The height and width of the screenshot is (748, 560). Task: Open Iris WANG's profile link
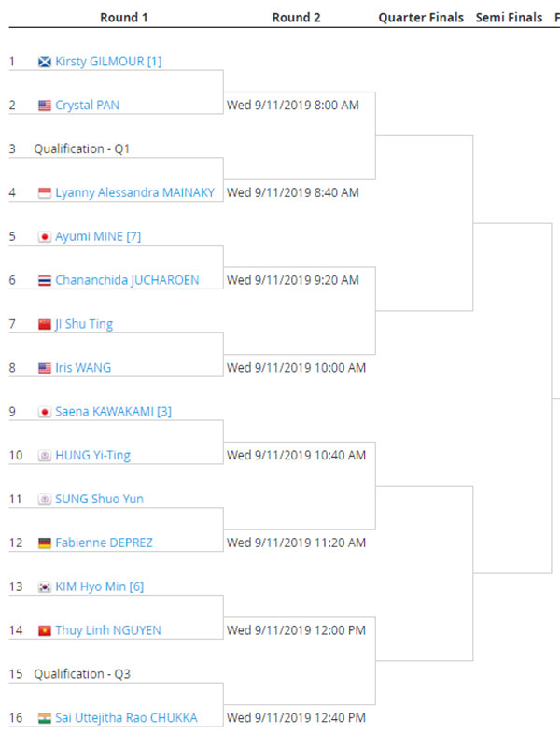click(83, 368)
